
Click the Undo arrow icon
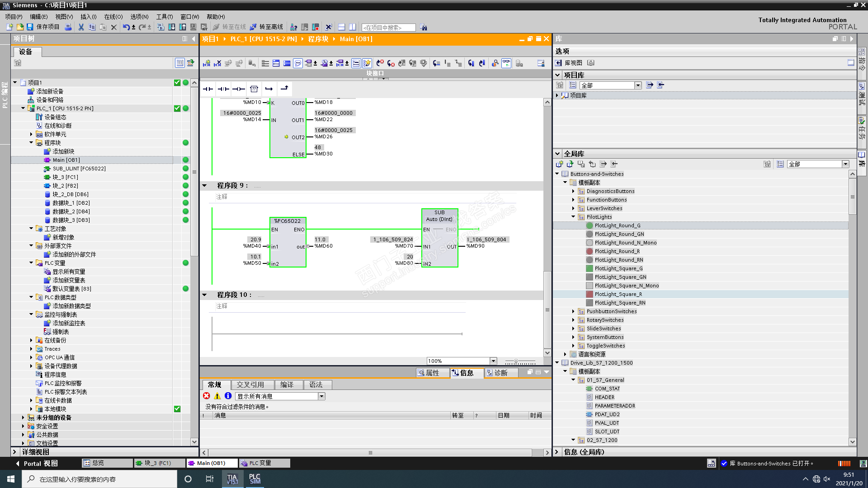coord(126,27)
